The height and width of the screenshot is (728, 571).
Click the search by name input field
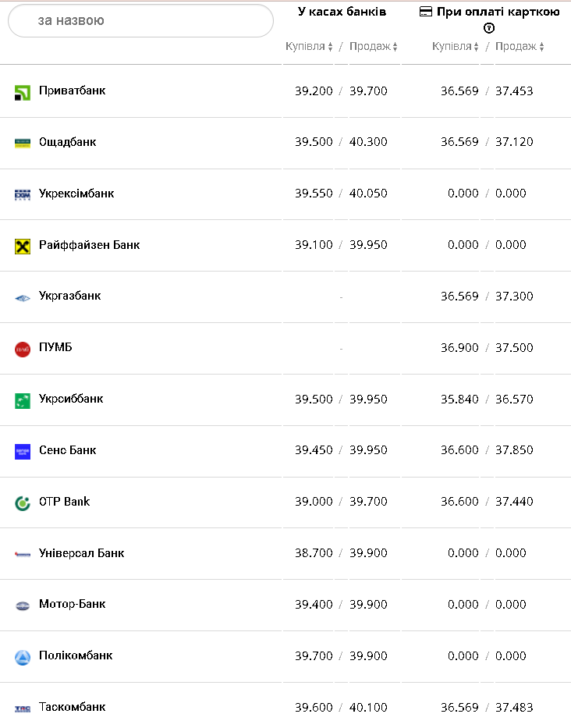(140, 21)
